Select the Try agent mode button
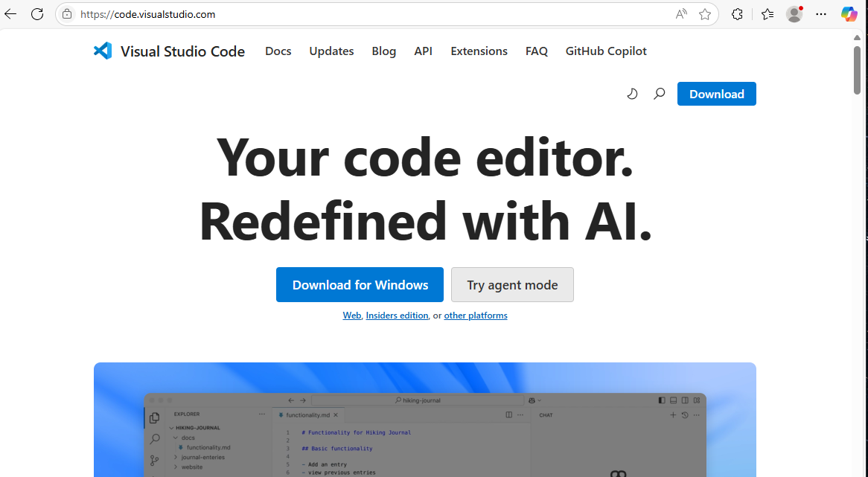 tap(512, 285)
